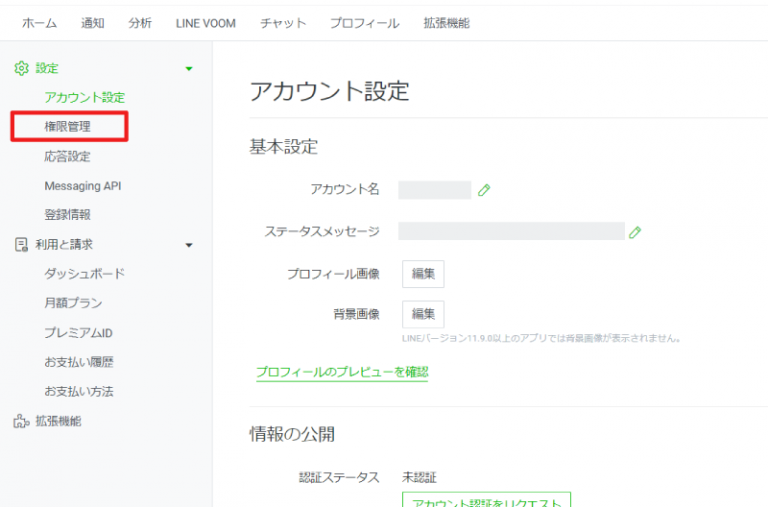Open プロフィールのプレビューを確認 link
Viewport: 768px width, 507px height.
[x=342, y=372]
